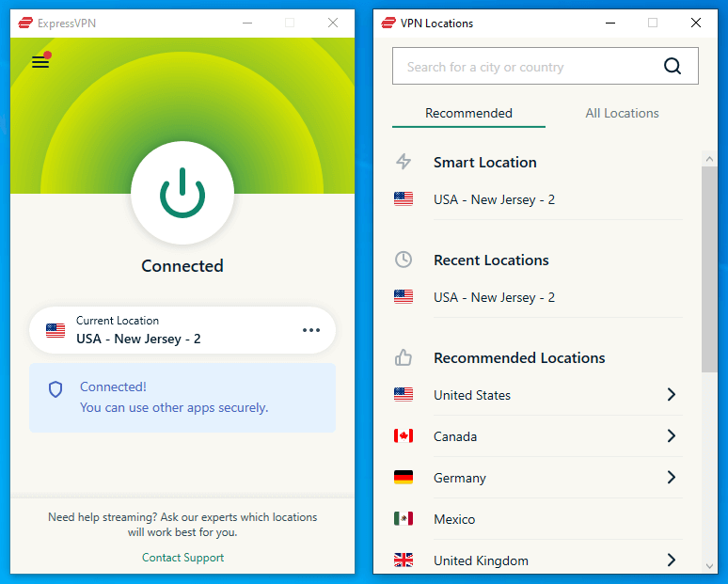The image size is (728, 584).
Task: Toggle the VPN power button
Action: (182, 193)
